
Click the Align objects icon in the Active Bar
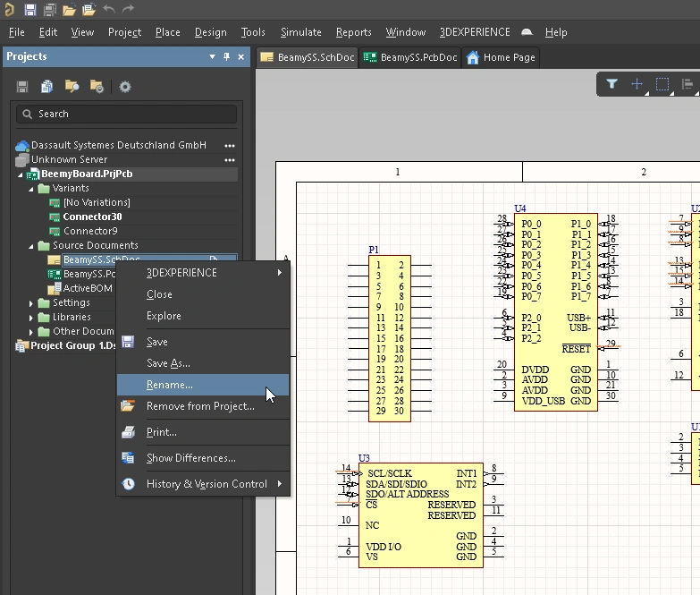click(687, 84)
